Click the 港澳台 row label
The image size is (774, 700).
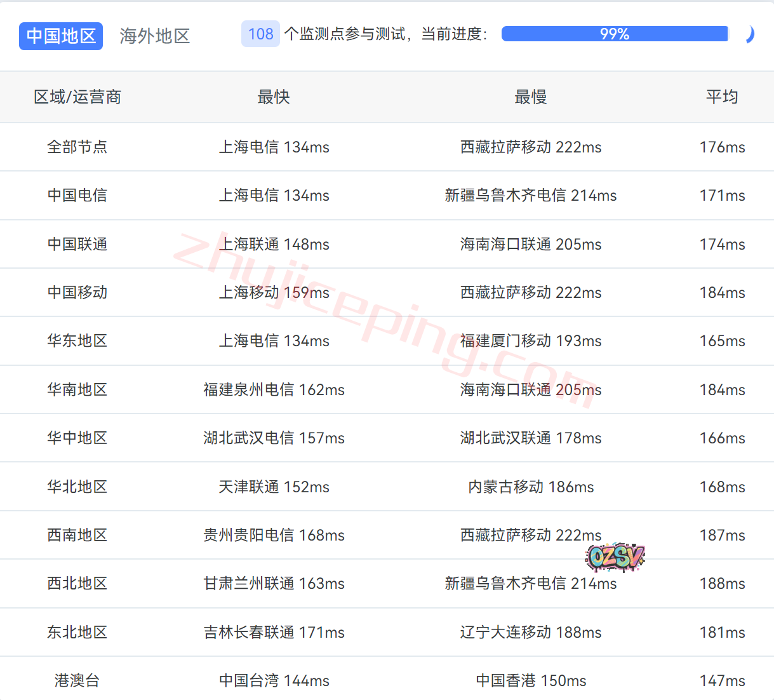click(x=77, y=681)
